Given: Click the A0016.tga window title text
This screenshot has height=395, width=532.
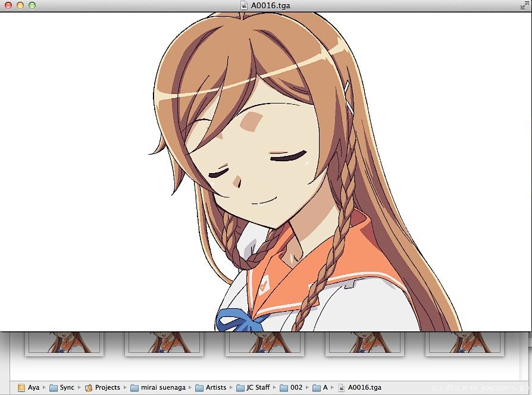Looking at the screenshot, I should pyautogui.click(x=271, y=5).
